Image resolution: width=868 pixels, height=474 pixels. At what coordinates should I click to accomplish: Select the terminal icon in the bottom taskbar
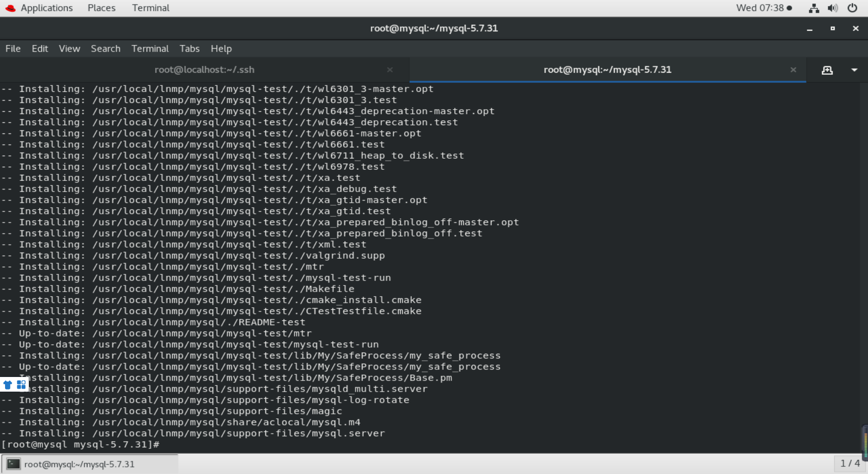[x=13, y=464]
